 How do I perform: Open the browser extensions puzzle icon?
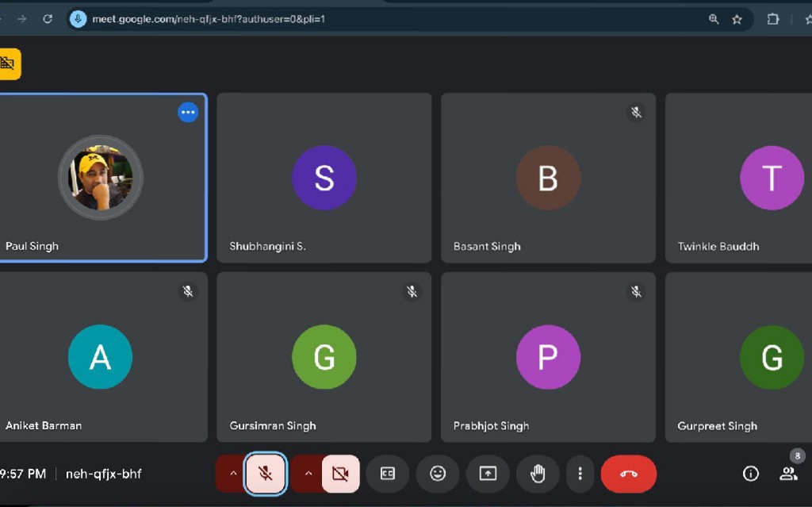tap(772, 19)
